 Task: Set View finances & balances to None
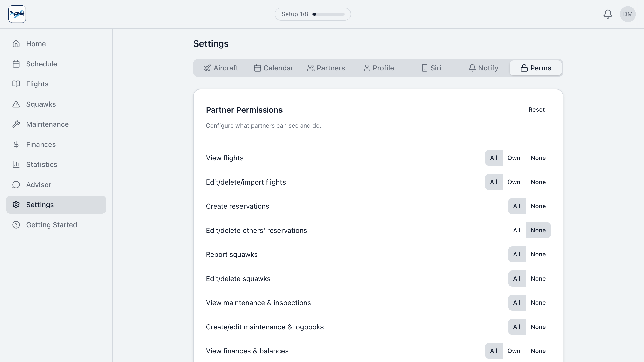point(538,351)
